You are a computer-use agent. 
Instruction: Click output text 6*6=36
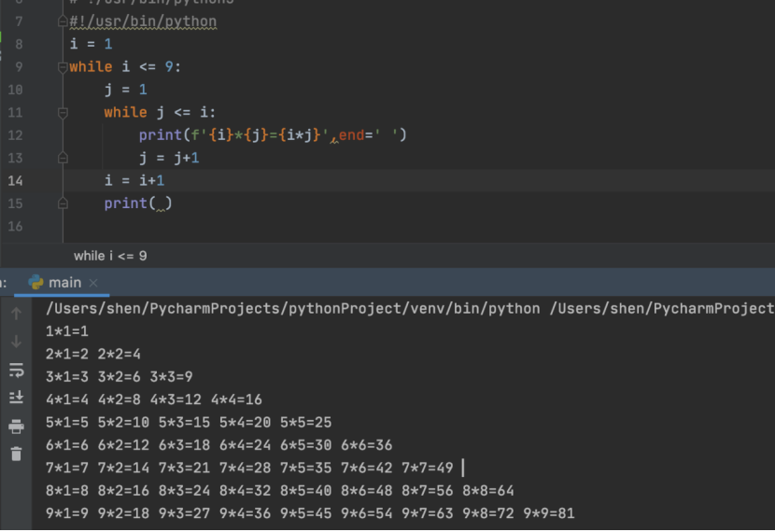coord(367,445)
